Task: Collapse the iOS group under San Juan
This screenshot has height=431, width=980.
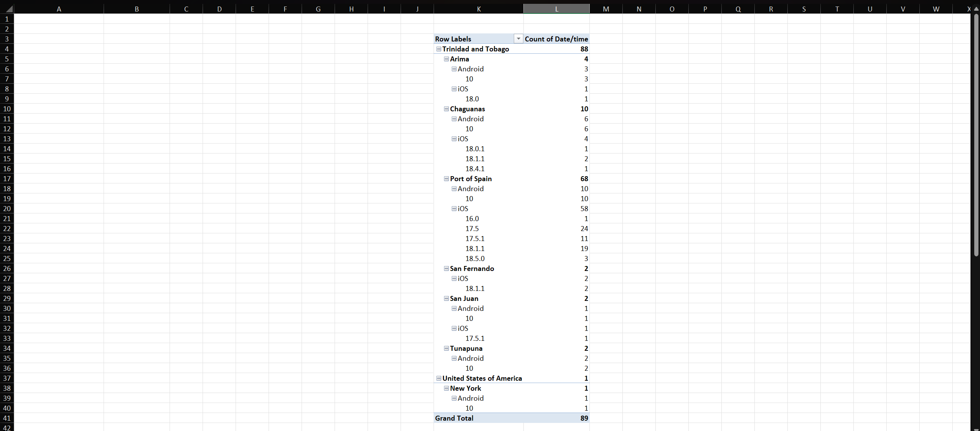Action: point(454,328)
